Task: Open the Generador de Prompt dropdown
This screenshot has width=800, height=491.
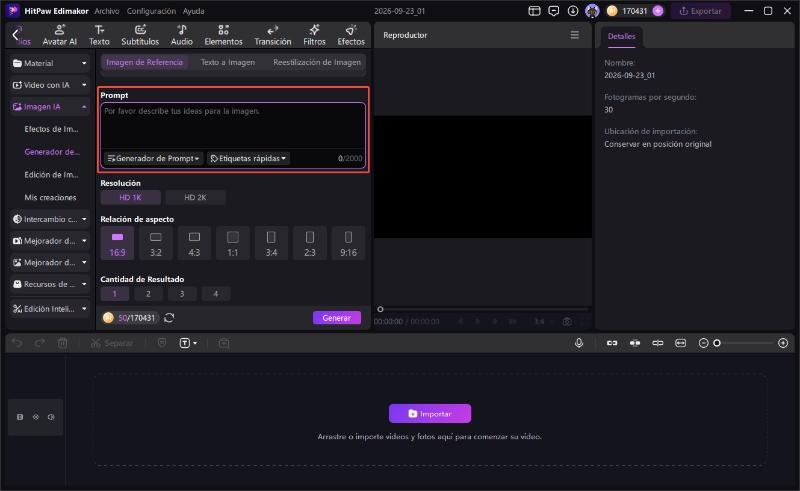Action: 154,158
